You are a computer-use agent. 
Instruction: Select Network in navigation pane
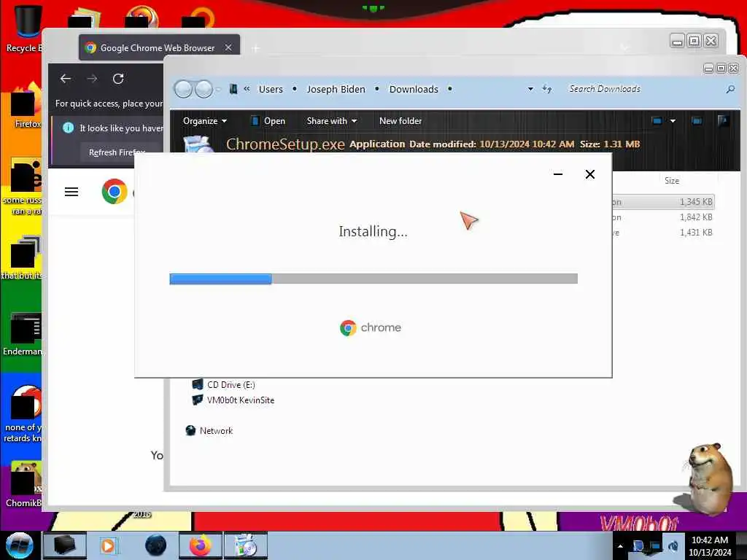tap(209, 430)
